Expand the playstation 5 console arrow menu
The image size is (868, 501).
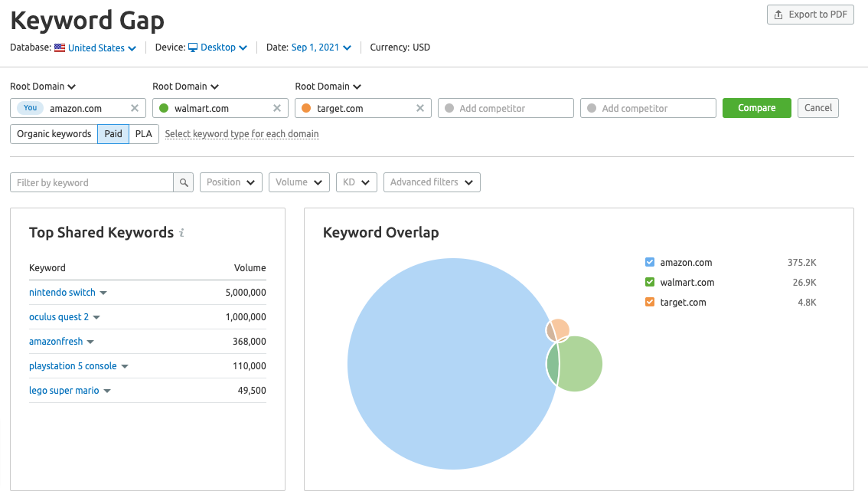[x=125, y=366]
